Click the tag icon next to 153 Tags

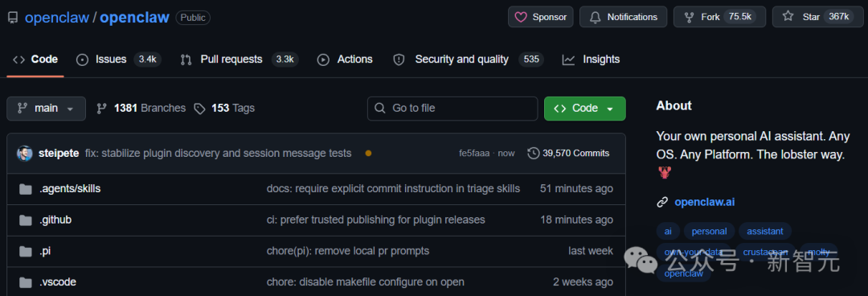199,109
